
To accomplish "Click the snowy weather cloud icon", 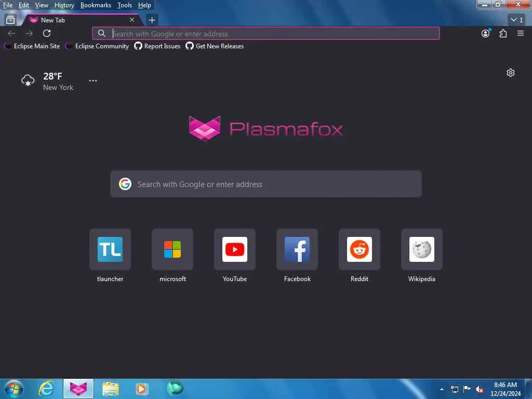I will (28, 81).
